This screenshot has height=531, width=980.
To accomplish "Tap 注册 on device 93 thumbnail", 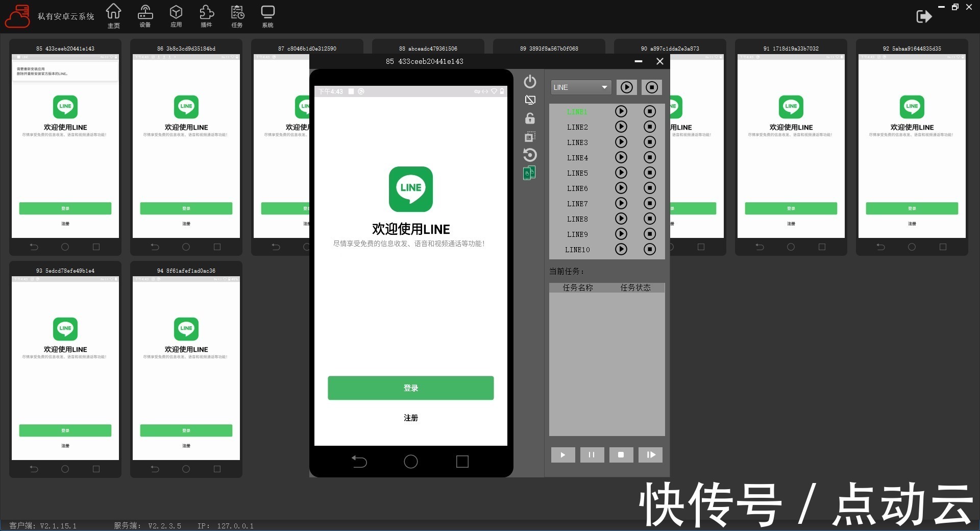I will [x=65, y=446].
